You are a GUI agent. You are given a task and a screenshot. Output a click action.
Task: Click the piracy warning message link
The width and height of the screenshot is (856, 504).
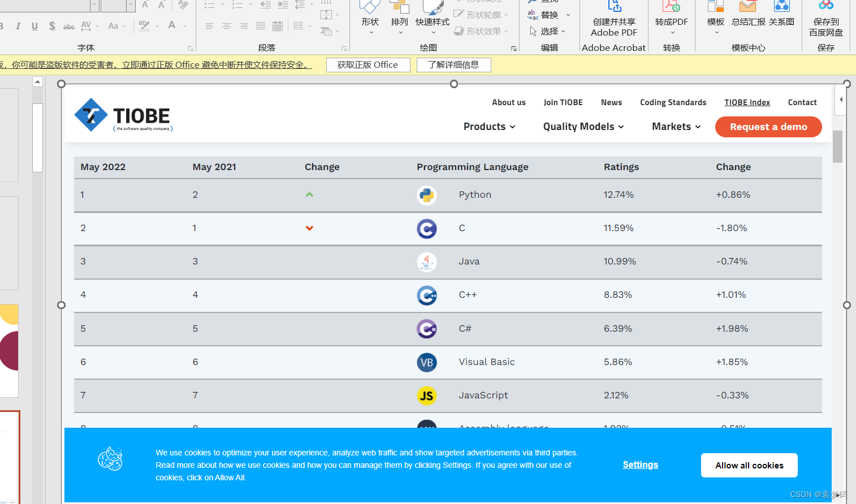pyautogui.click(x=156, y=65)
